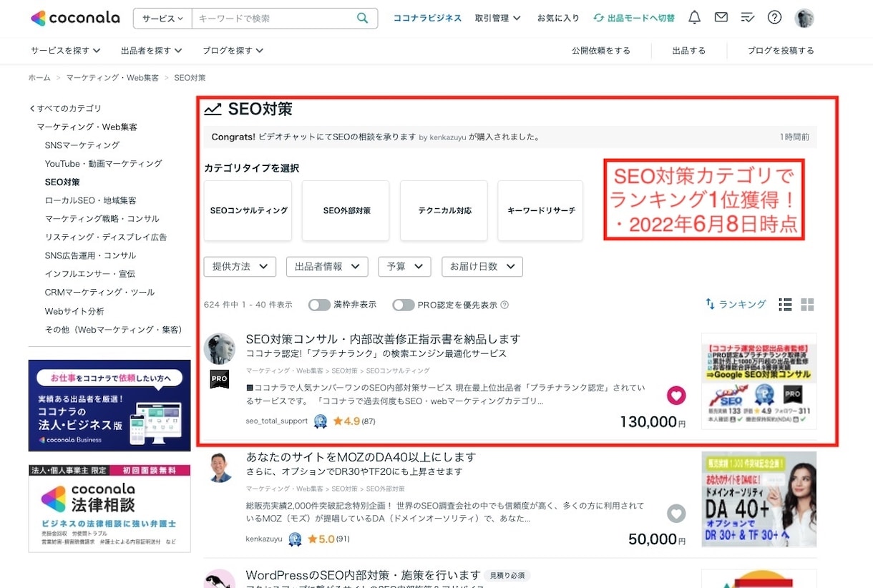Open the to-do list icon
Screen dimensions: 873x588
coord(748,18)
